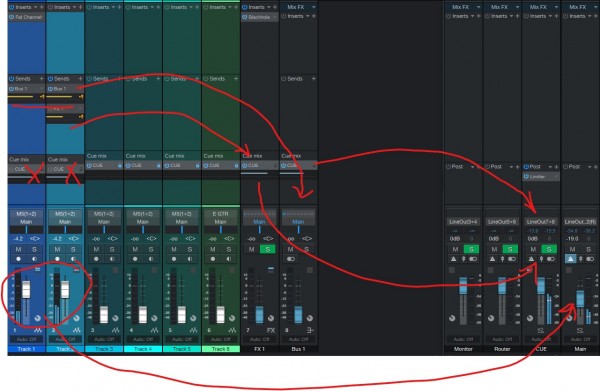
Task: Select the Track 5 channel label
Action: tap(182, 349)
